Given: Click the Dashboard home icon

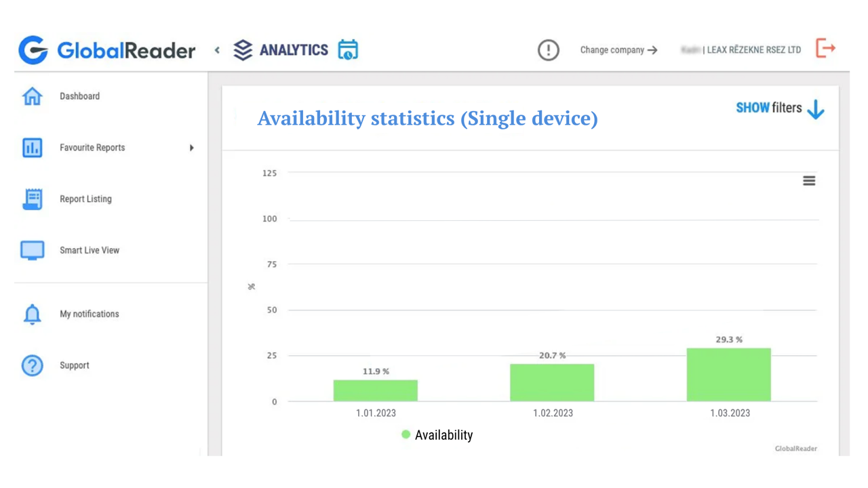Looking at the screenshot, I should click(x=32, y=96).
